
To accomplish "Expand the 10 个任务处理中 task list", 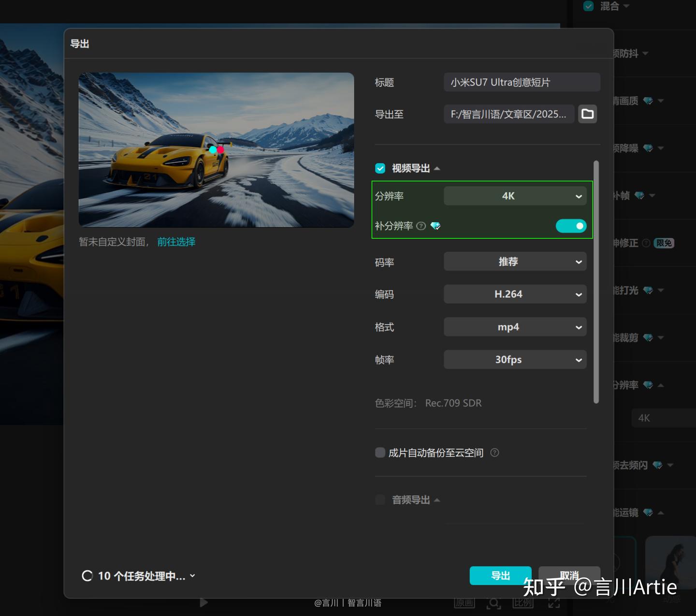I will [192, 576].
